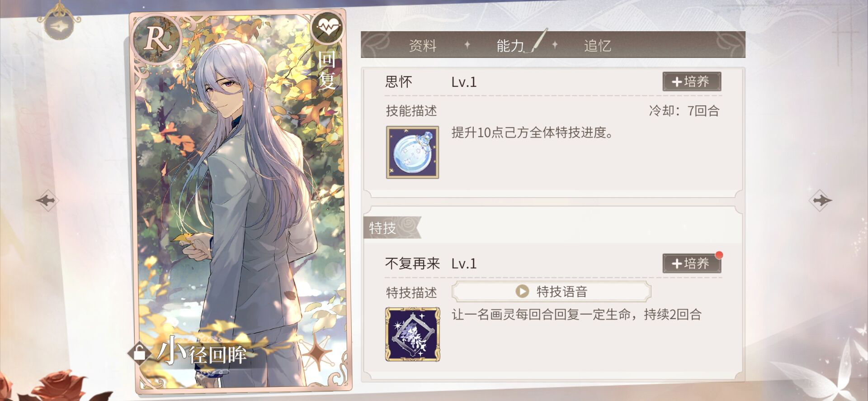Play the 特技语音 voice clip
This screenshot has width=868, height=401.
[x=552, y=291]
